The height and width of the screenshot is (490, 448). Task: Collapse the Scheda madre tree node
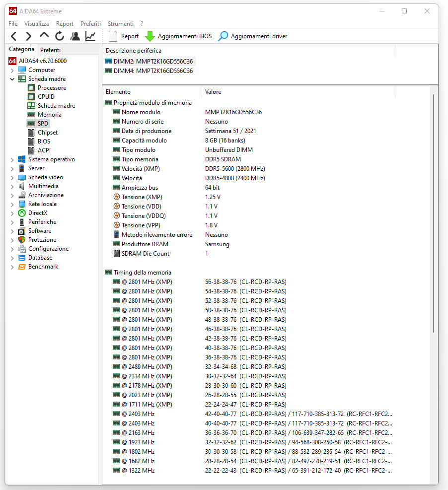12,79
